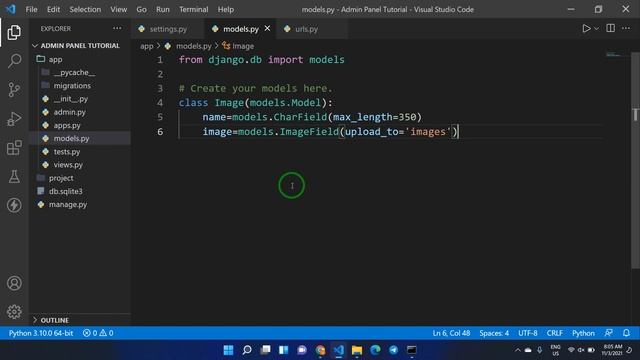Open the Run menu
This screenshot has height=360, width=640.
(x=162, y=9)
